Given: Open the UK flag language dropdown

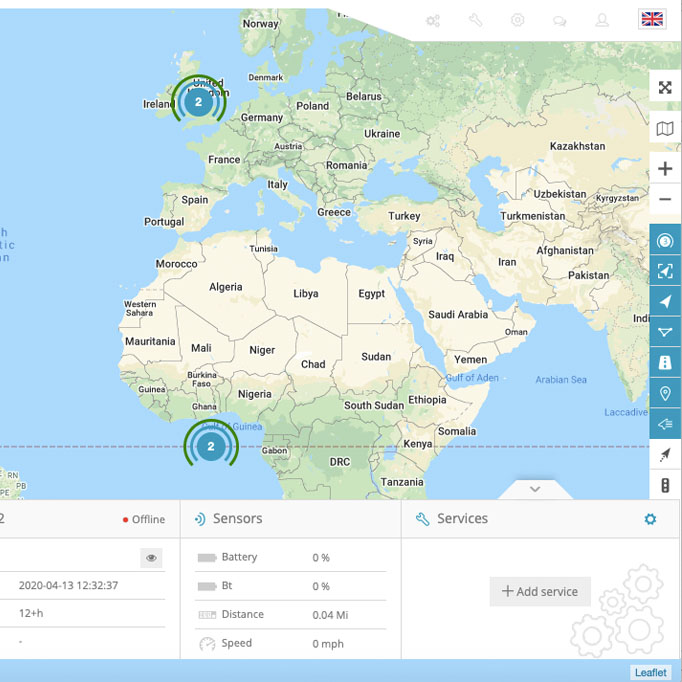Looking at the screenshot, I should [x=652, y=19].
